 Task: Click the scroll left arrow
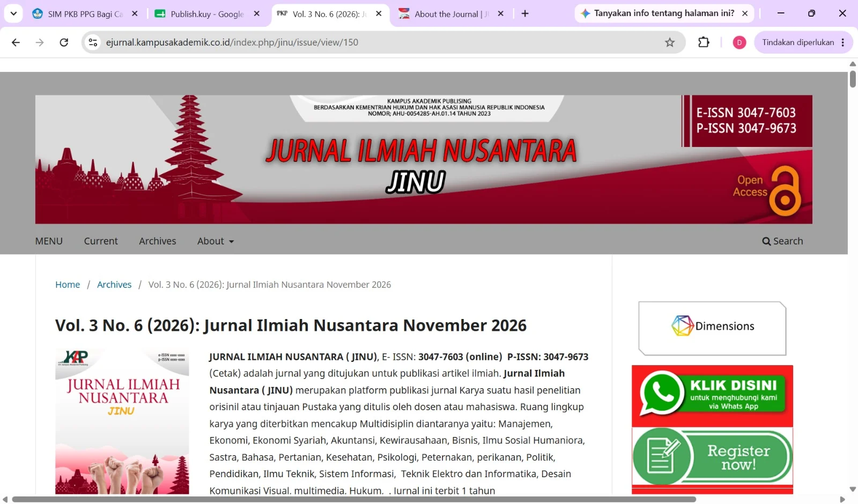5,500
